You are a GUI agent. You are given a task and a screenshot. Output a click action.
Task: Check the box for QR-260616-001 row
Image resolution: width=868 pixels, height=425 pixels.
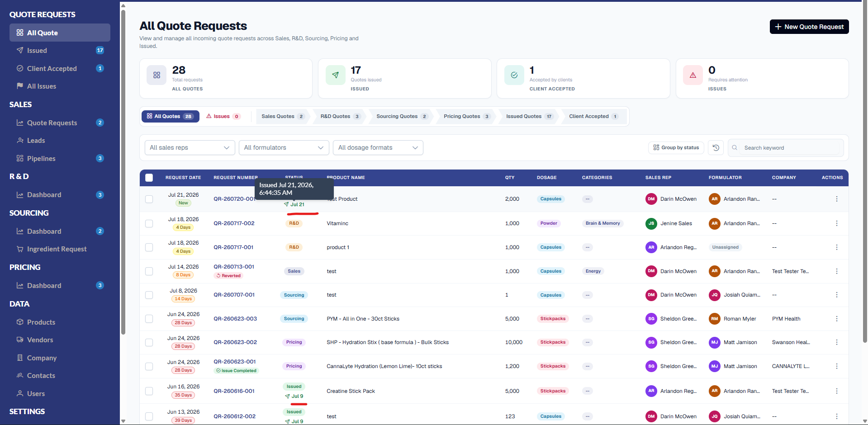pyautogui.click(x=149, y=391)
